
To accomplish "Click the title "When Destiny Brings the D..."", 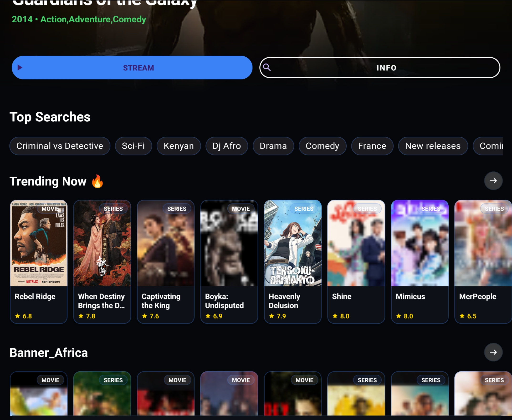I will (x=102, y=301).
